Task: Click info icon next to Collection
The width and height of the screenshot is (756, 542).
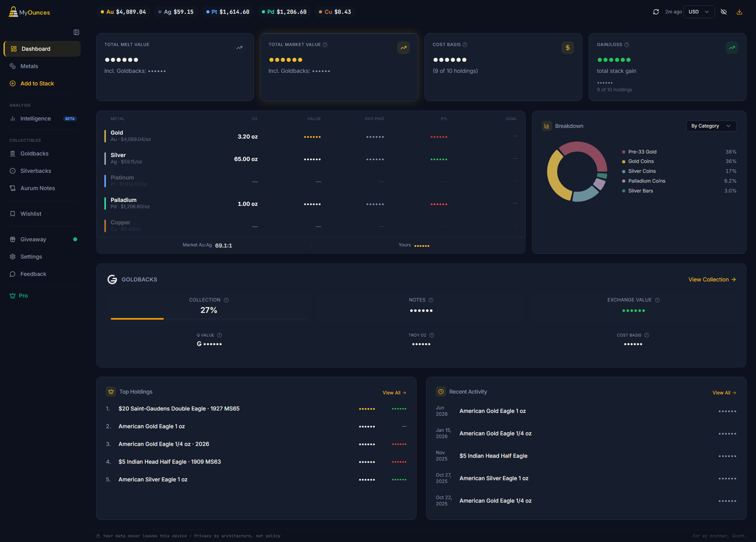Action: (x=226, y=300)
